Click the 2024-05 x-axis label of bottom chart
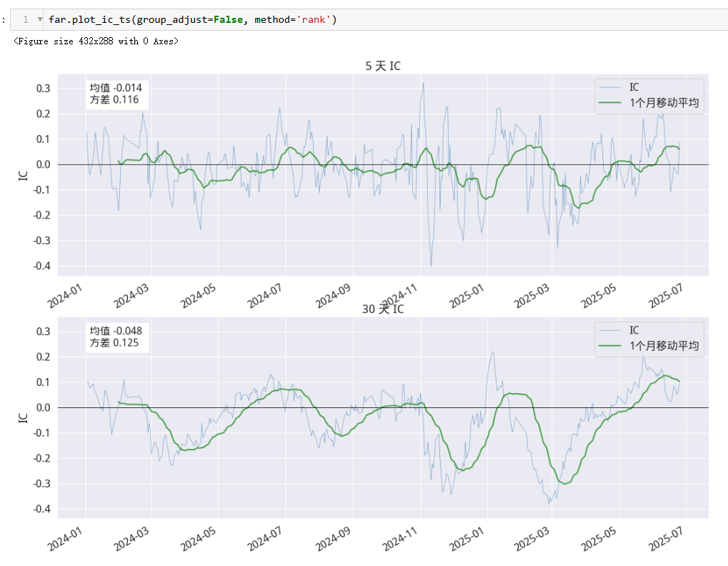 point(198,539)
